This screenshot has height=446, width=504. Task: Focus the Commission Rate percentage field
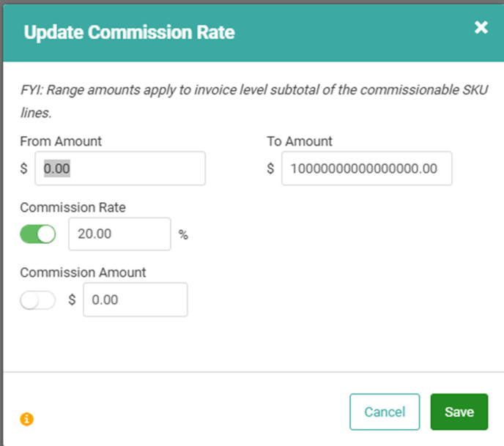119,234
